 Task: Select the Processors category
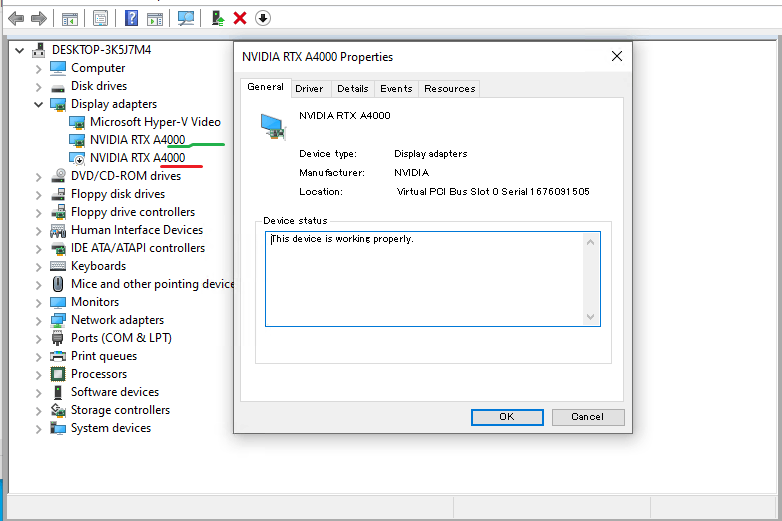click(99, 373)
